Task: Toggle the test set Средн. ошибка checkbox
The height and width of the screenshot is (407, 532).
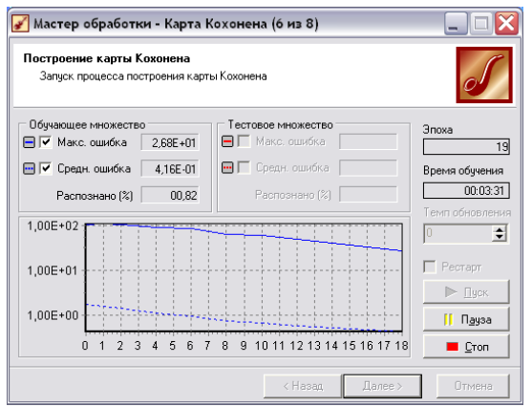Action: 244,167
